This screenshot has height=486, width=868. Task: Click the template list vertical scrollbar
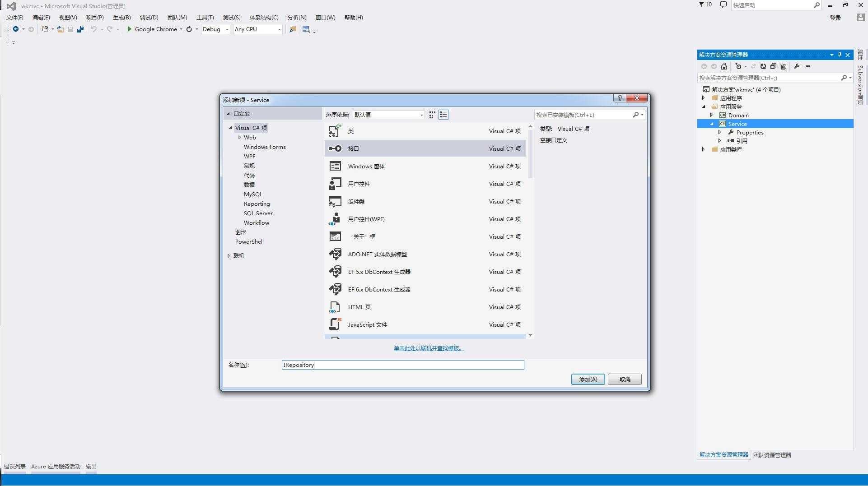point(530,153)
